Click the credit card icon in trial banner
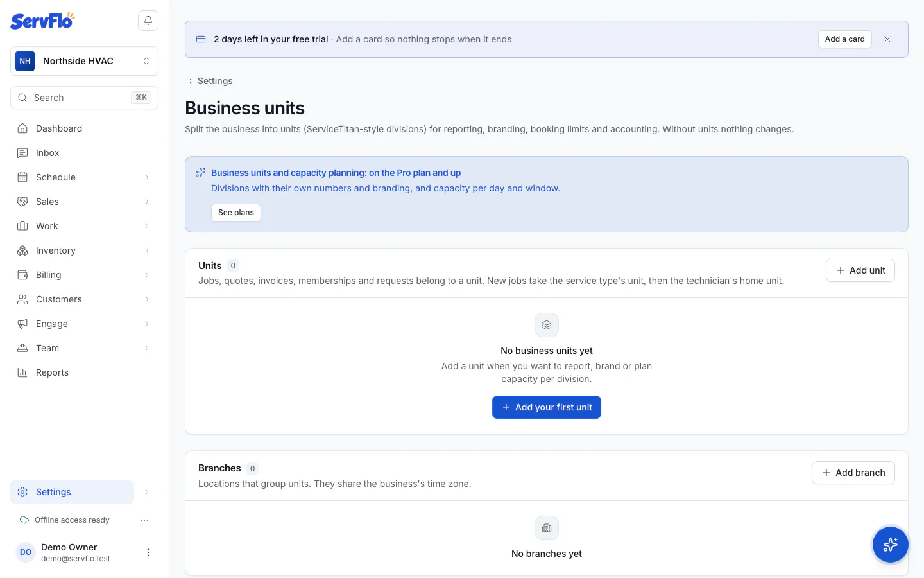Screen dimensions: 924x578 click(201, 39)
